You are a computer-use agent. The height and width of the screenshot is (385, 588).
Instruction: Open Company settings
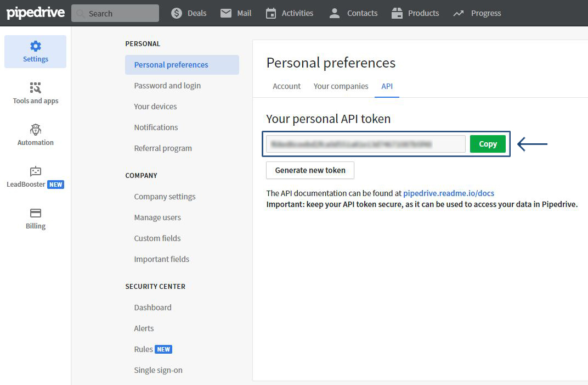[x=165, y=197]
